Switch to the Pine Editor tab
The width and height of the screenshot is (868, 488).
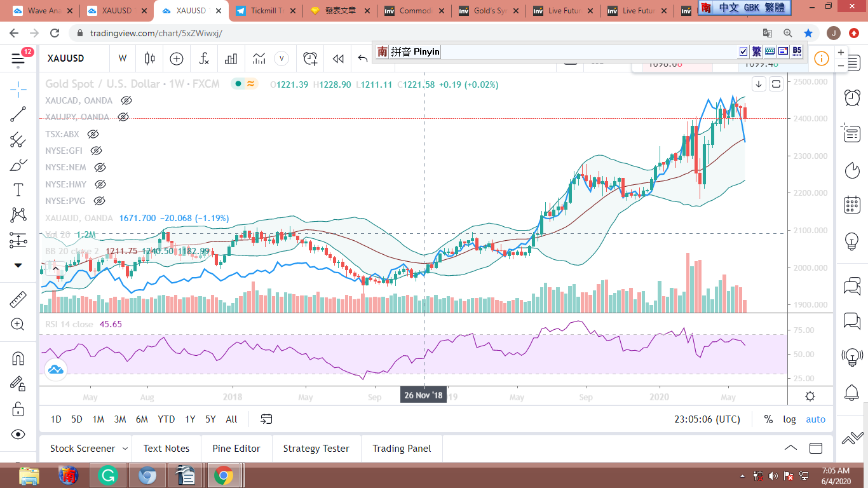[x=236, y=449]
